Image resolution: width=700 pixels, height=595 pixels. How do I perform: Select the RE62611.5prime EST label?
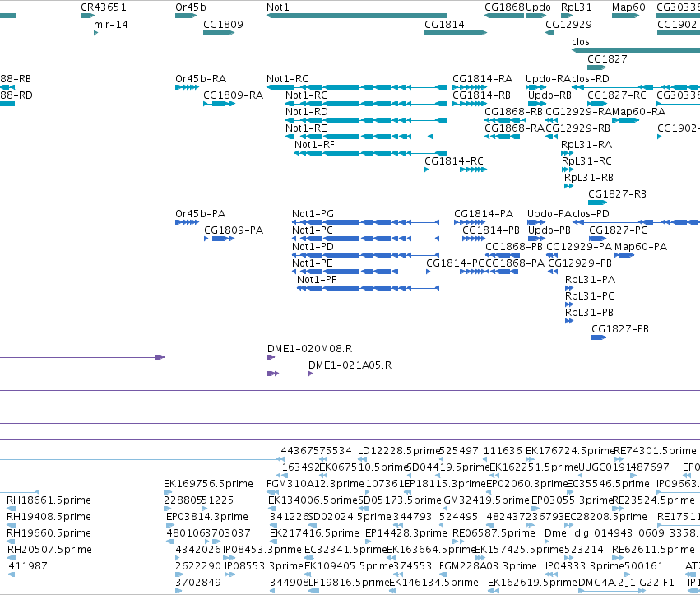[x=654, y=550]
